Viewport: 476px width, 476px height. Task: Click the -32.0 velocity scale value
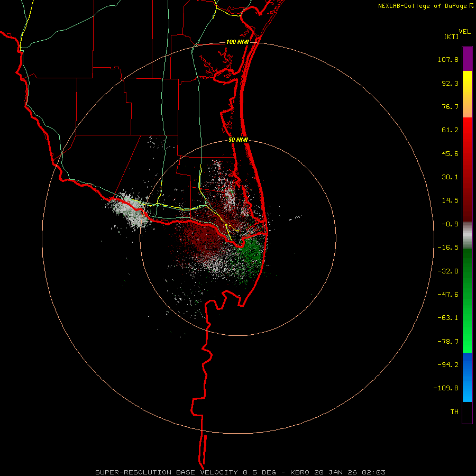448,271
